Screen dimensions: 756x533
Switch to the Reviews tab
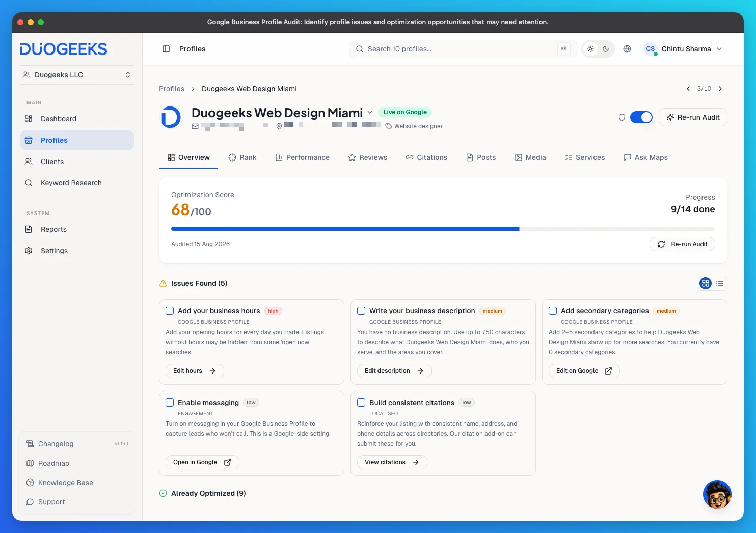(368, 157)
